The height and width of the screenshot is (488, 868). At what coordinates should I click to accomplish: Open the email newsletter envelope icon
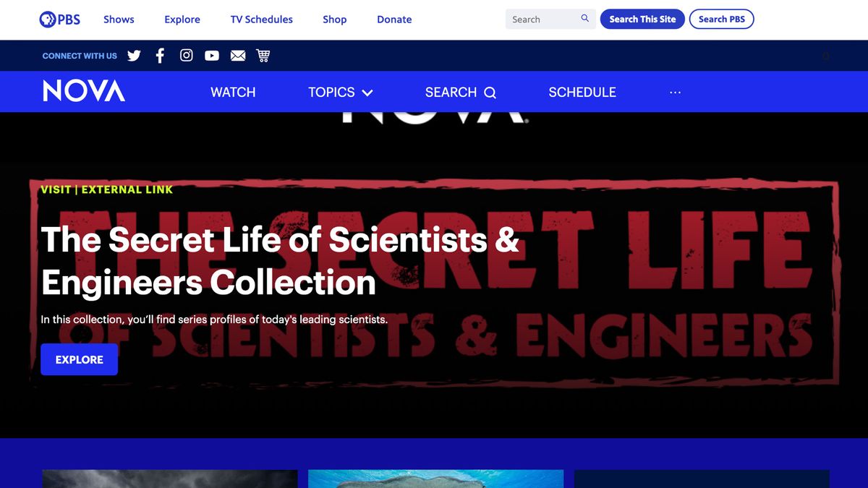tap(238, 55)
